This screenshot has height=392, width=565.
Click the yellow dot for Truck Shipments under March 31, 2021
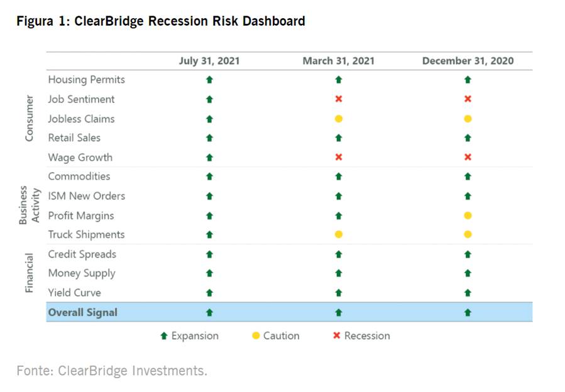[x=339, y=234]
